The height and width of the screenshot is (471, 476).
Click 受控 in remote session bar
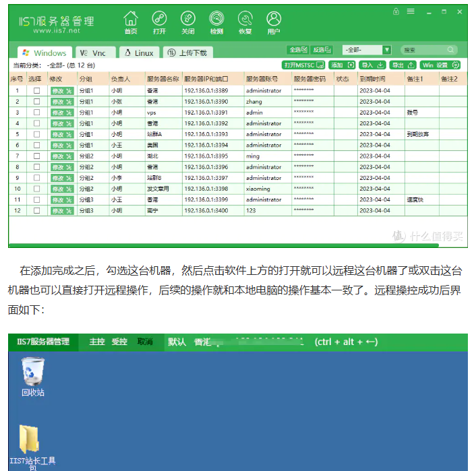pos(119,342)
